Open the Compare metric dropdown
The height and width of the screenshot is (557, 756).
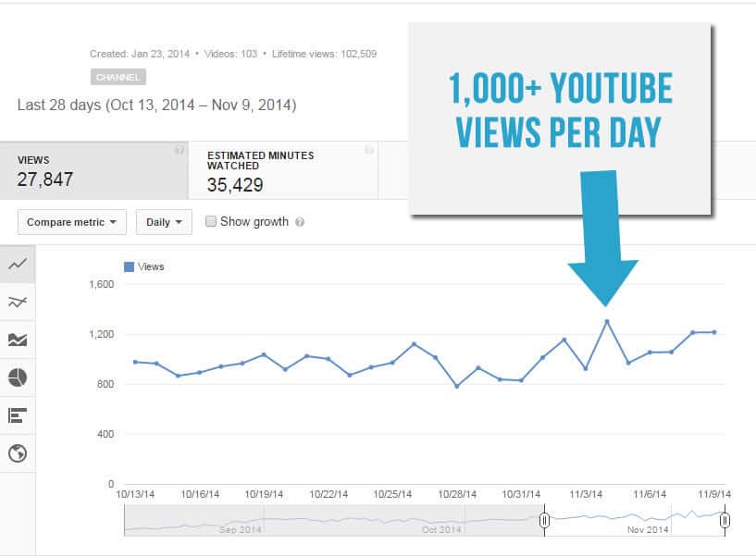[72, 222]
